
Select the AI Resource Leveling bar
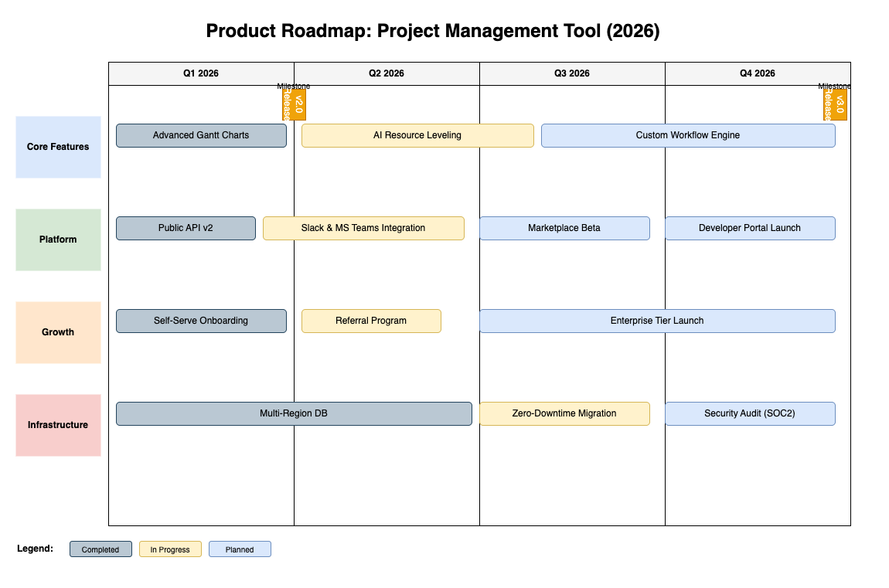[x=417, y=135]
